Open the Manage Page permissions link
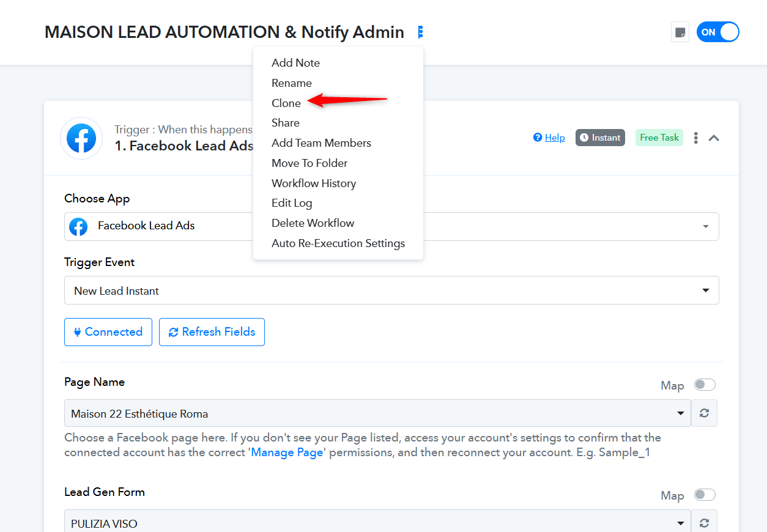The image size is (767, 532). tap(287, 453)
